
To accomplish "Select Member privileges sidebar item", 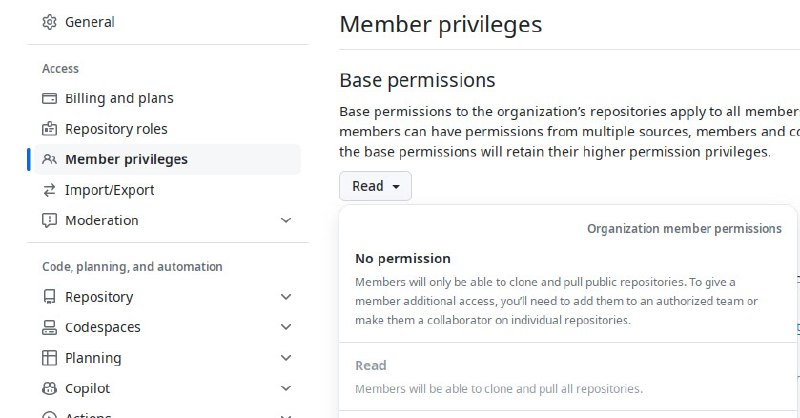I will click(168, 159).
